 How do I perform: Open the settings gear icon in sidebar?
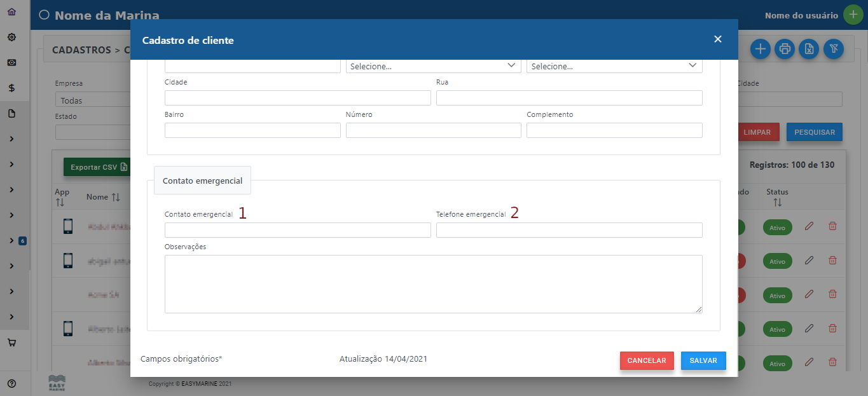coord(11,37)
